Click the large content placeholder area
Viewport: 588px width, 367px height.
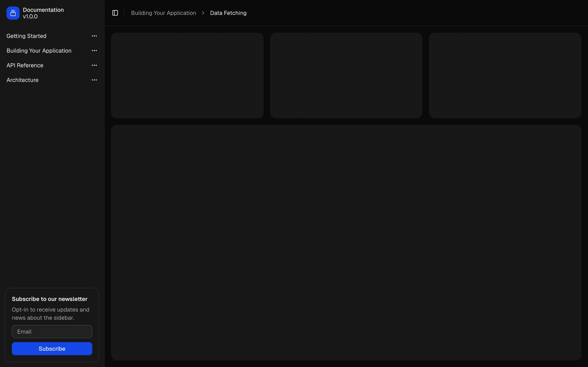(x=346, y=242)
